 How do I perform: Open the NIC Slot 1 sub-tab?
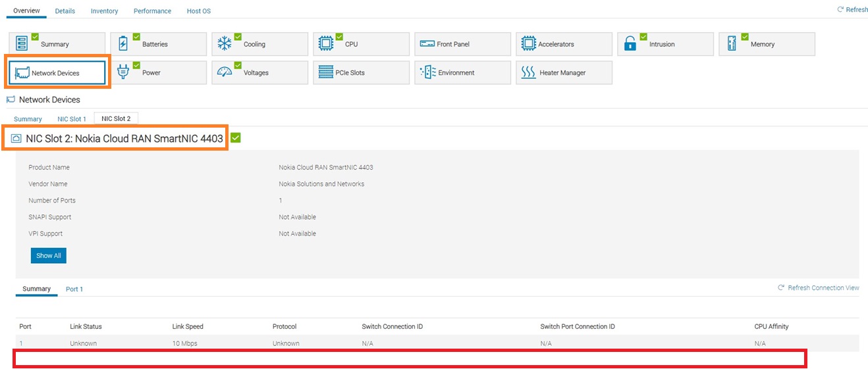tap(72, 119)
